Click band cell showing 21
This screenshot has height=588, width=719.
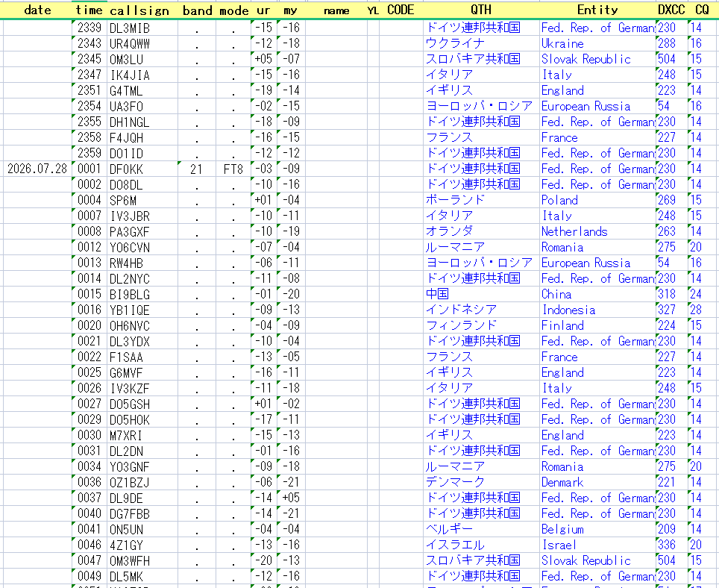197,169
